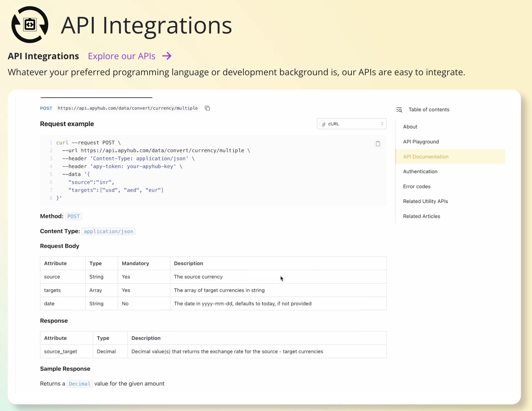Click the 'source' attribute cell

pyautogui.click(x=63, y=277)
